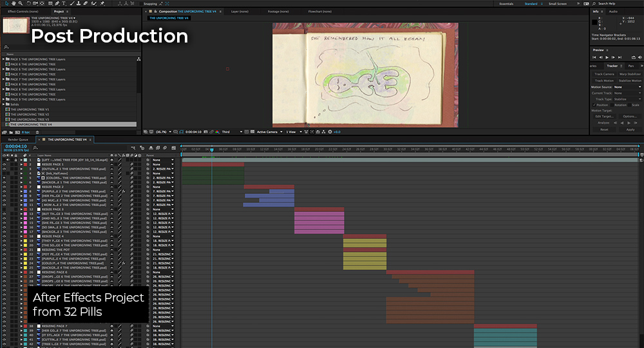Click the project flowchart view icon
This screenshot has height=348, width=644.
138,59
